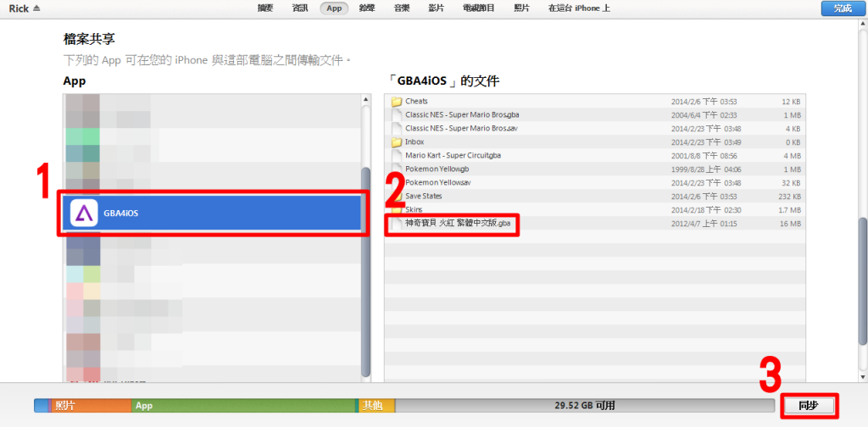868x427 pixels.
Task: Click the 其他 segment of storage bar
Action: click(376, 406)
